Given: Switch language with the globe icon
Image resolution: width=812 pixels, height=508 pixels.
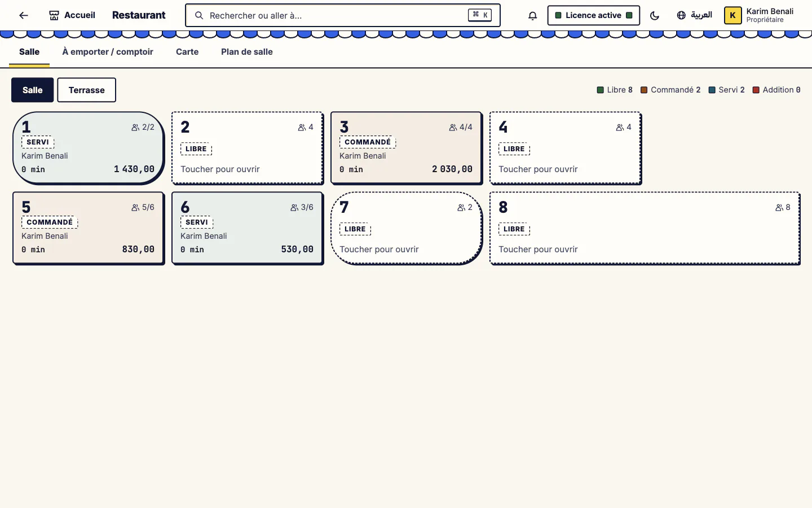Looking at the screenshot, I should click(681, 15).
